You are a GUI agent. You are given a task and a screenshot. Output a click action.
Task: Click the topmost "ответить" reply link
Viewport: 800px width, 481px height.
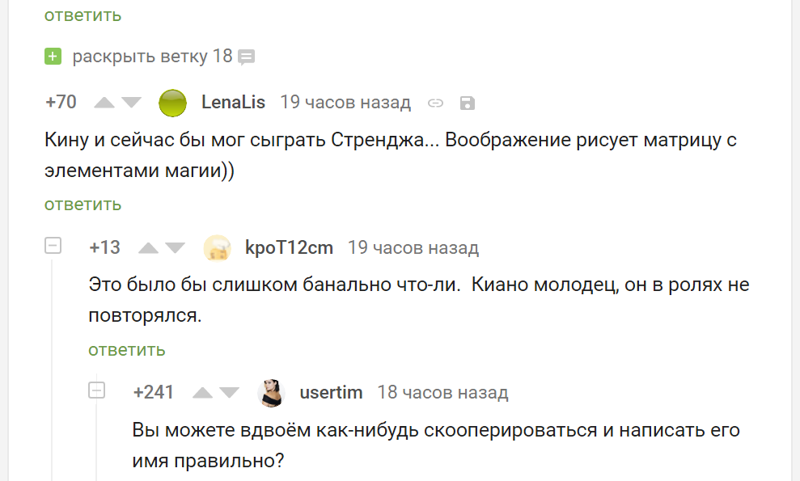click(x=83, y=15)
